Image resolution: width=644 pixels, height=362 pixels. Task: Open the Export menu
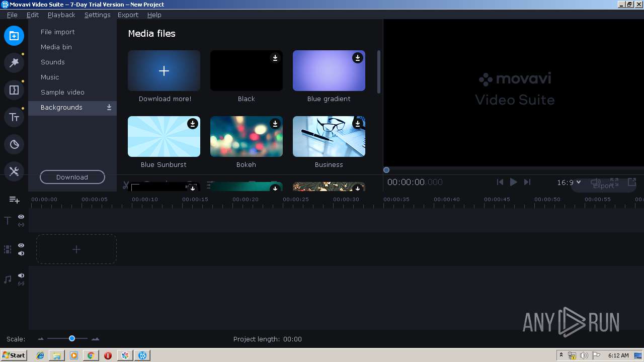[x=128, y=15]
